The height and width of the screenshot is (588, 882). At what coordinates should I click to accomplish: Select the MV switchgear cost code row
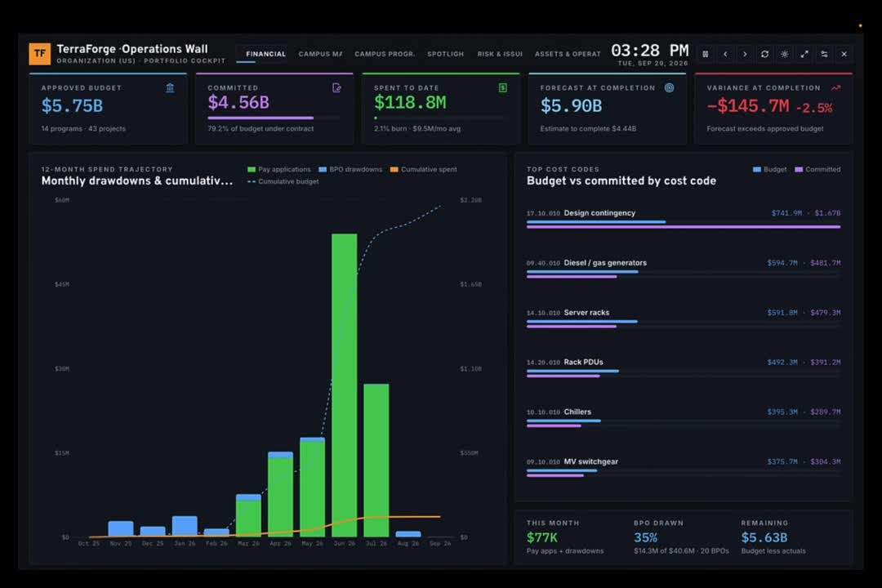[x=684, y=468]
